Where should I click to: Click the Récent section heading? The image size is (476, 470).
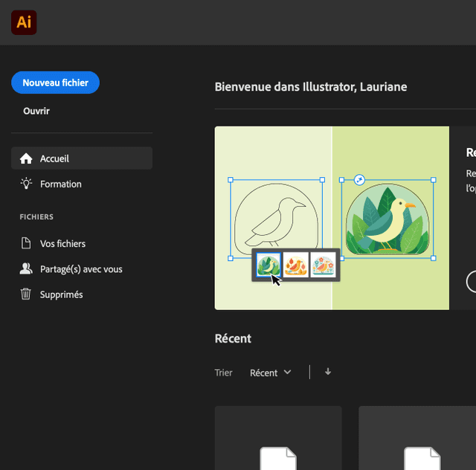coord(233,338)
